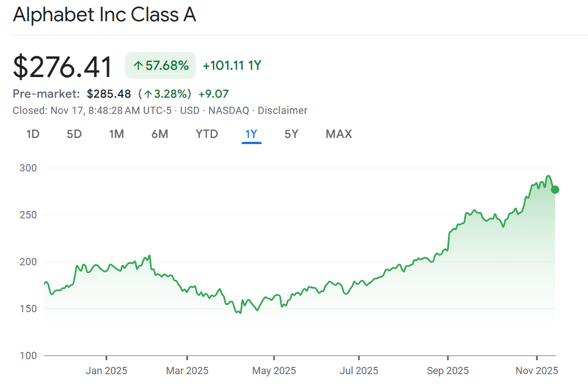The width and height of the screenshot is (588, 387).
Task: Click the pre-market up arrow by 3.28%
Action: pos(148,94)
